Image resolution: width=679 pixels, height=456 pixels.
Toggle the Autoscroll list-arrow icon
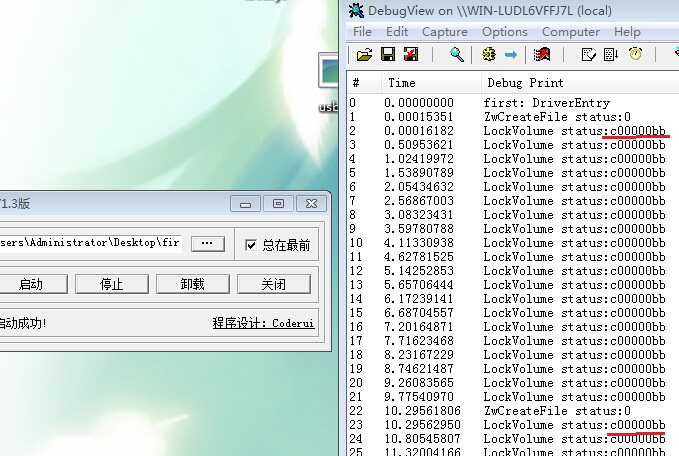pos(611,55)
